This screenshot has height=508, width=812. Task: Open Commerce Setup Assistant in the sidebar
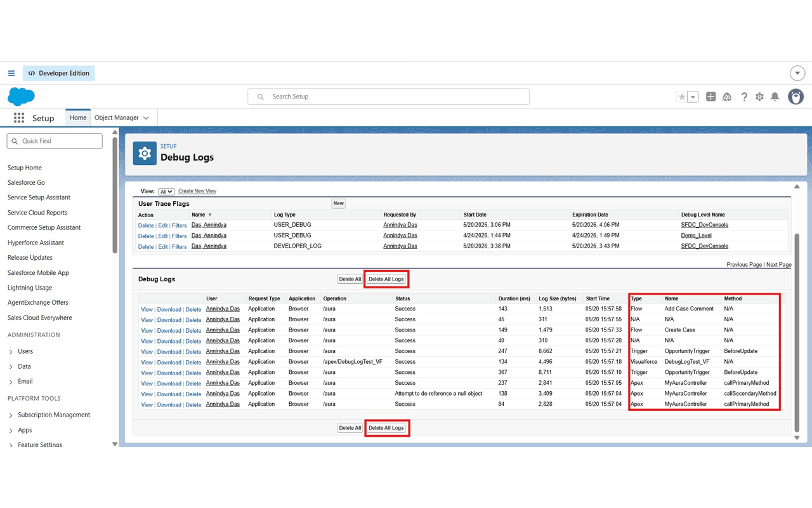coord(44,227)
